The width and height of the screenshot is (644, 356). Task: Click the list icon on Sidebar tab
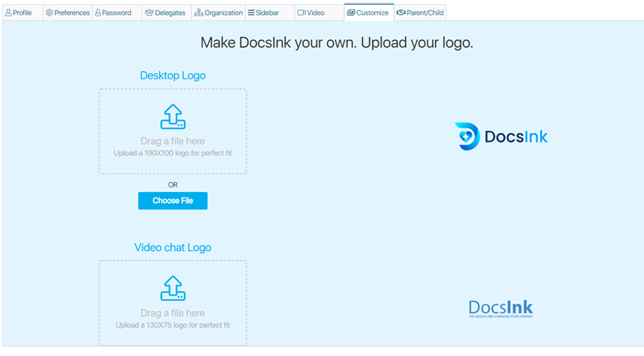tap(251, 13)
